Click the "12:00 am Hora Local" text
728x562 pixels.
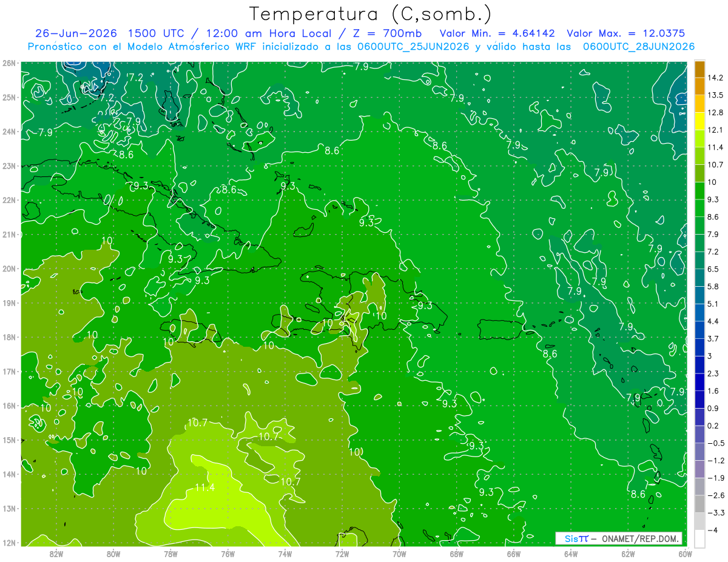tap(269, 33)
